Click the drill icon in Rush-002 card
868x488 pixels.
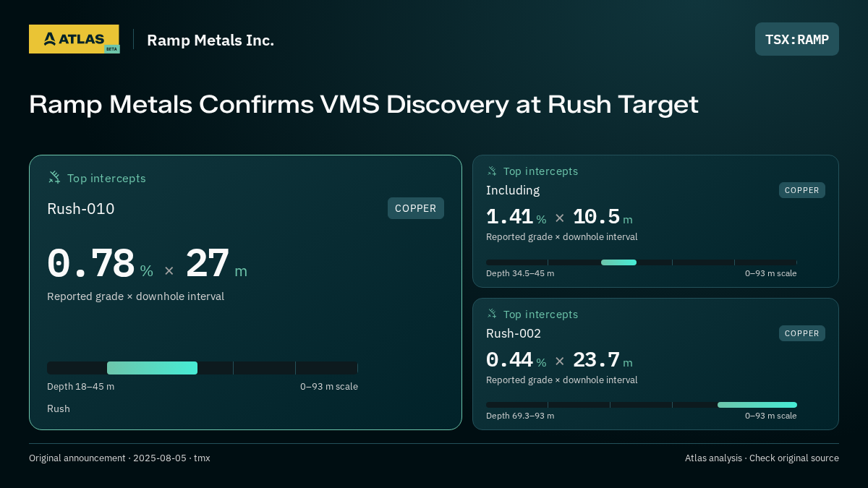pos(492,314)
